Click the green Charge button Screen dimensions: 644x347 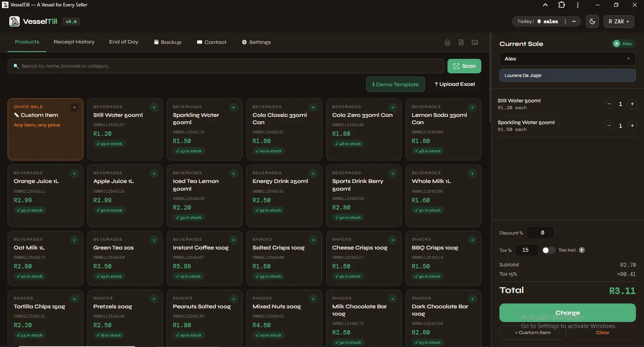coord(567,313)
